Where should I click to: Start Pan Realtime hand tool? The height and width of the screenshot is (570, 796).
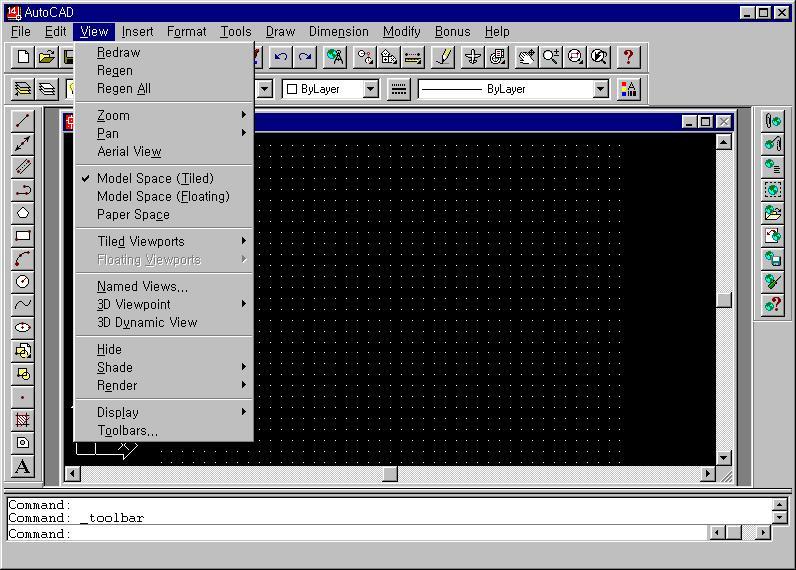coord(526,57)
